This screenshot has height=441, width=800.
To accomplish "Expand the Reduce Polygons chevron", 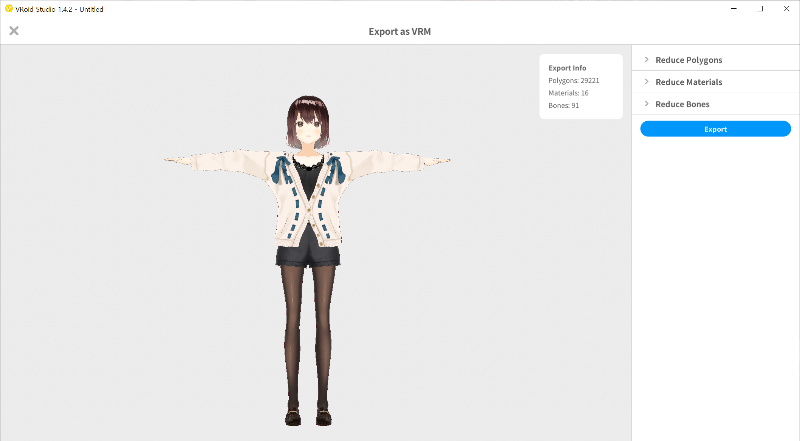I will coord(646,60).
